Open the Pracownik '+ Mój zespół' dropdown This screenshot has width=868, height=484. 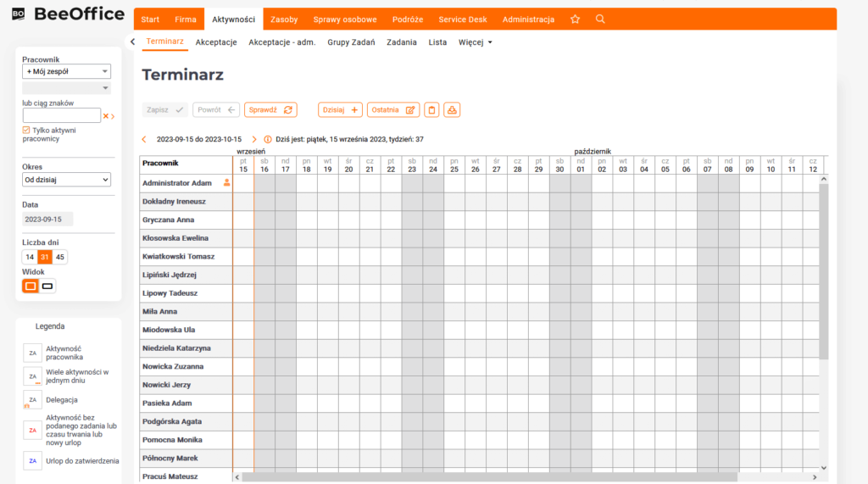(x=66, y=72)
